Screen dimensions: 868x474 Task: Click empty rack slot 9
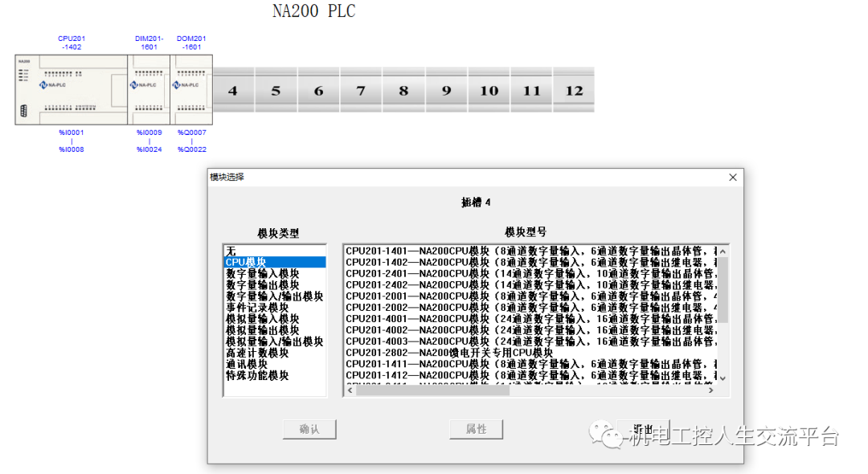tap(447, 90)
